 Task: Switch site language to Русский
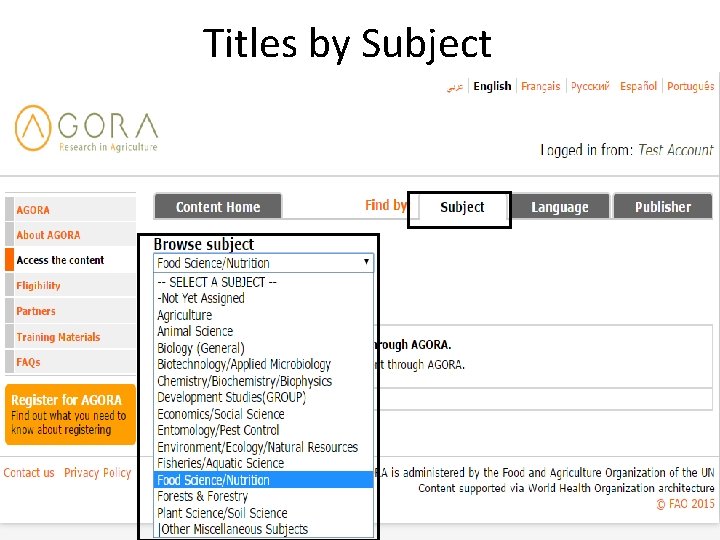[x=590, y=86]
